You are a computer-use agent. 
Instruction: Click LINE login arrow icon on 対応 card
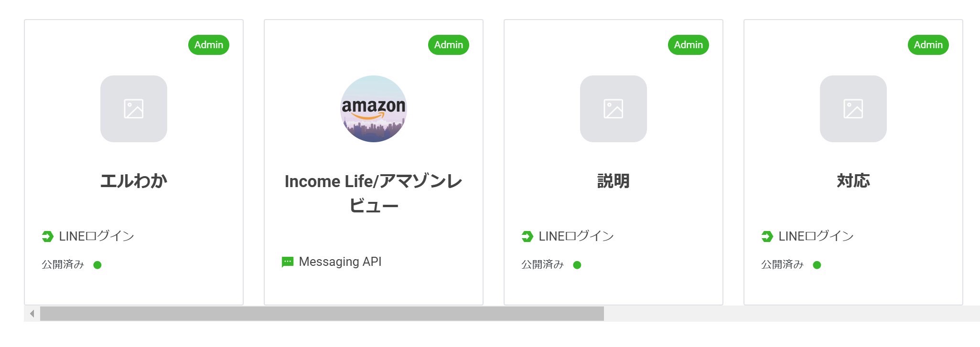[767, 236]
